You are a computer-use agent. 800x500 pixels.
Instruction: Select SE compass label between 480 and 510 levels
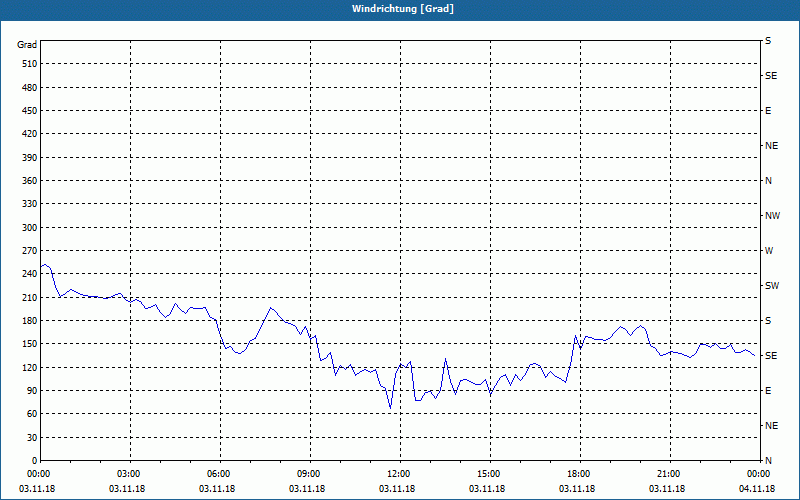coord(771,76)
